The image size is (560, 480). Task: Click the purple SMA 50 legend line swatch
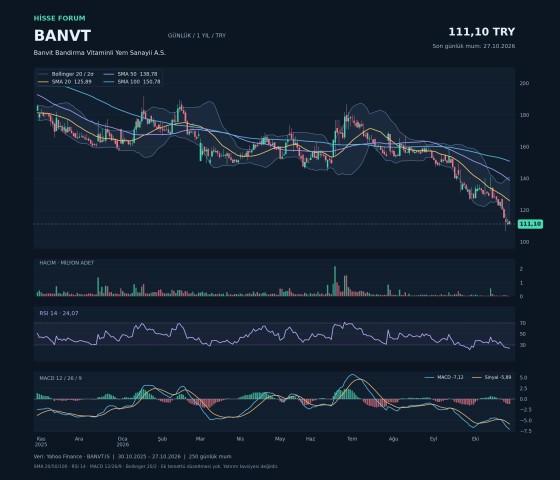coord(109,74)
